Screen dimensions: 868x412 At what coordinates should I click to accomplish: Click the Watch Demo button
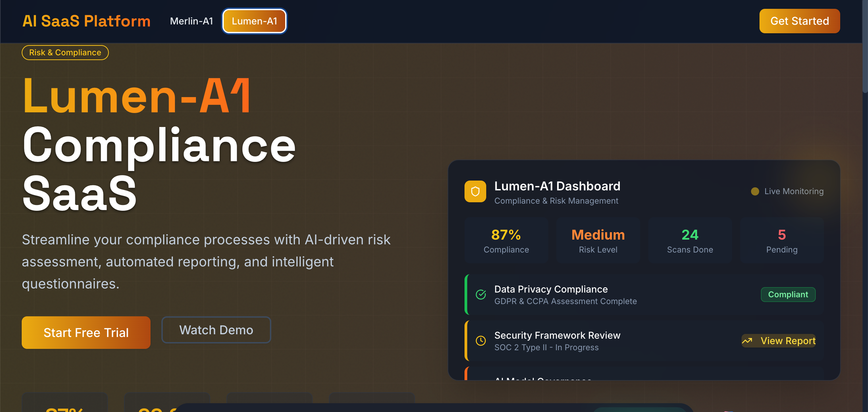(216, 330)
